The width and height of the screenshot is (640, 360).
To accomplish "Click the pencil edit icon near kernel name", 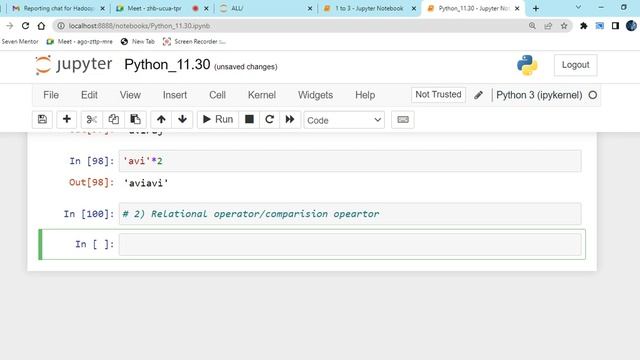I will (x=478, y=95).
